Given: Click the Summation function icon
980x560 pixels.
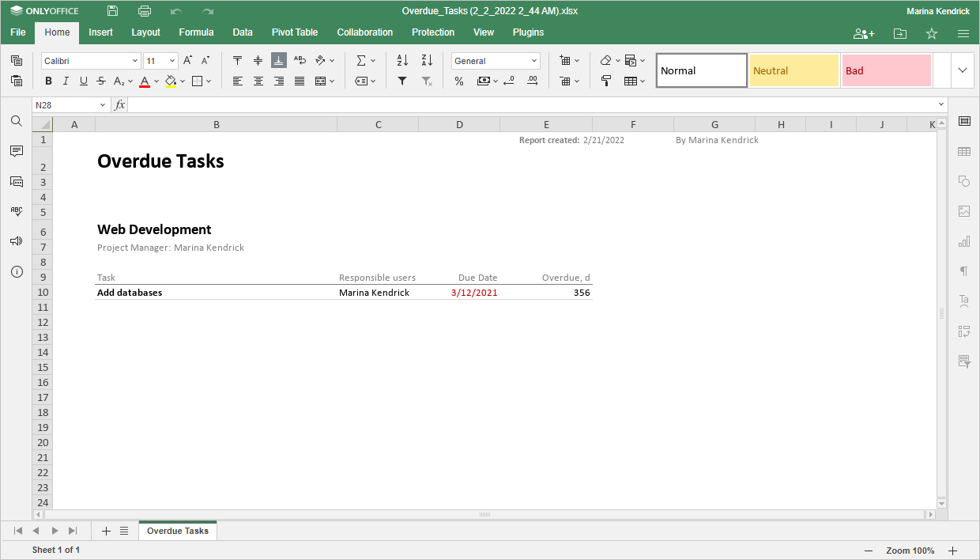Looking at the screenshot, I should click(x=360, y=61).
